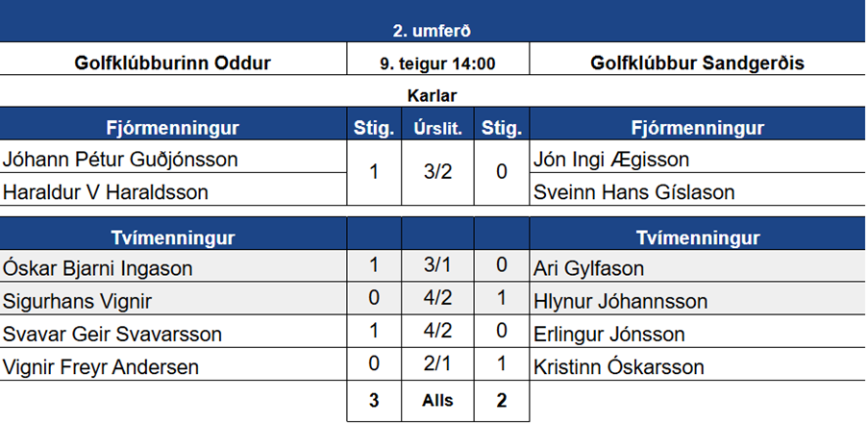Screen dimensions: 868x424
Task: Click the 'Alls' total label cell
Action: pos(437,402)
